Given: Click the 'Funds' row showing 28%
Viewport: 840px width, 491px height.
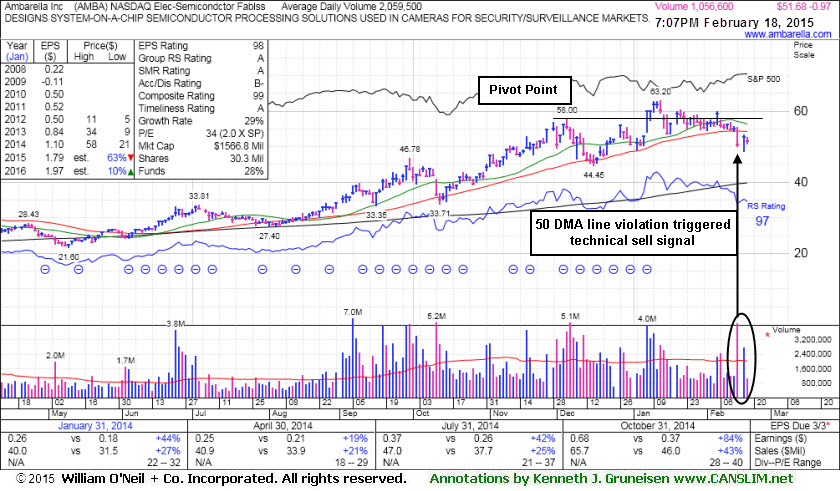Looking at the screenshot, I should [201, 171].
